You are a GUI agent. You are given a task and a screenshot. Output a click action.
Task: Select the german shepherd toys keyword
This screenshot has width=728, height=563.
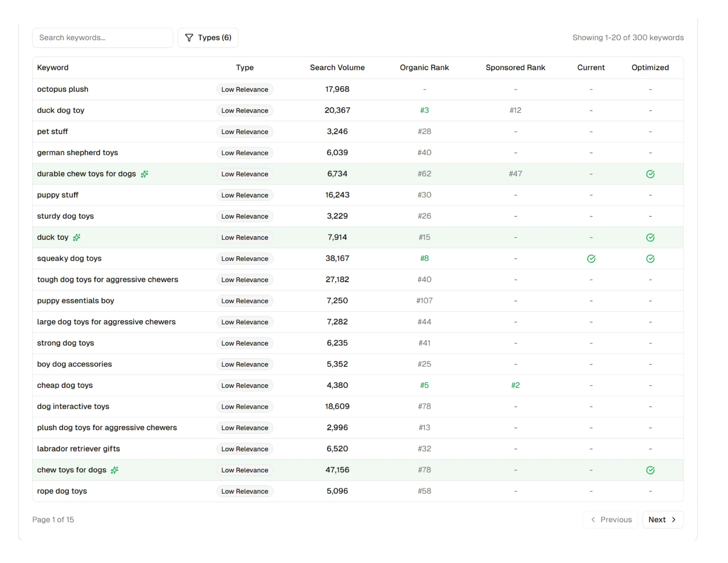coord(77,153)
